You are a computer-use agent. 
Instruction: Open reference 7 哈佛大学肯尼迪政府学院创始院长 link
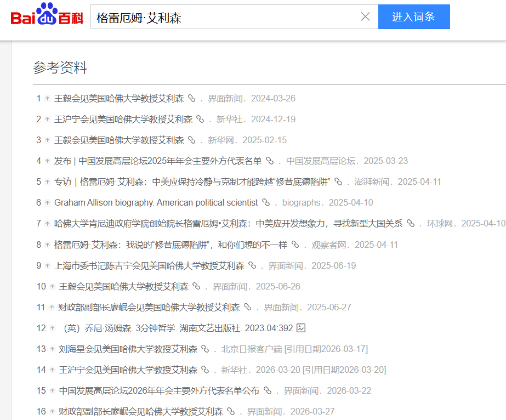229,223
